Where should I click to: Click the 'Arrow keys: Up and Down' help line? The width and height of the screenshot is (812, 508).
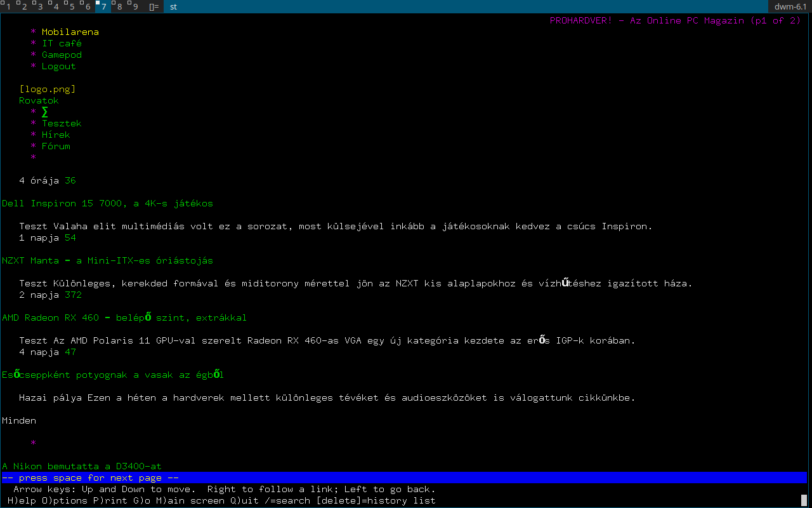tap(225, 489)
